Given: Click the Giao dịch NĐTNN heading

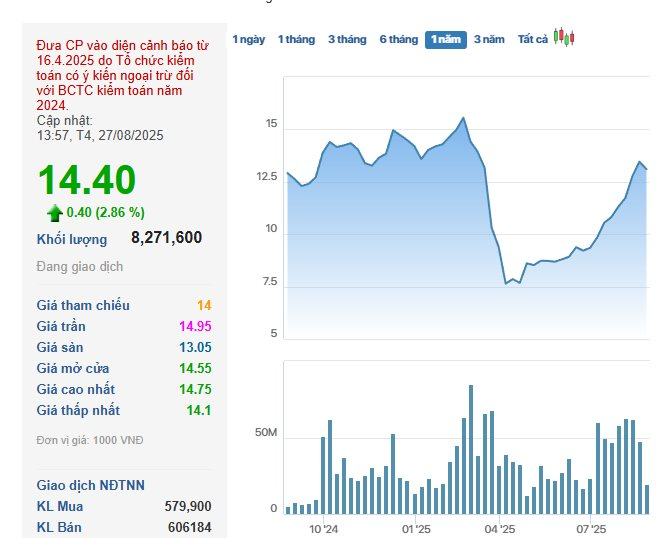Looking at the screenshot, I should point(91,485).
